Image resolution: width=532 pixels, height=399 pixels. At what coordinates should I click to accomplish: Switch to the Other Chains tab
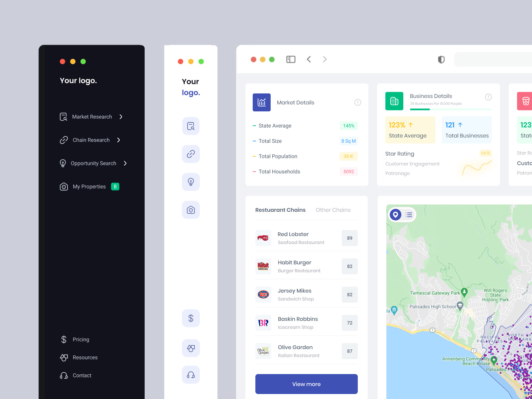(x=333, y=210)
